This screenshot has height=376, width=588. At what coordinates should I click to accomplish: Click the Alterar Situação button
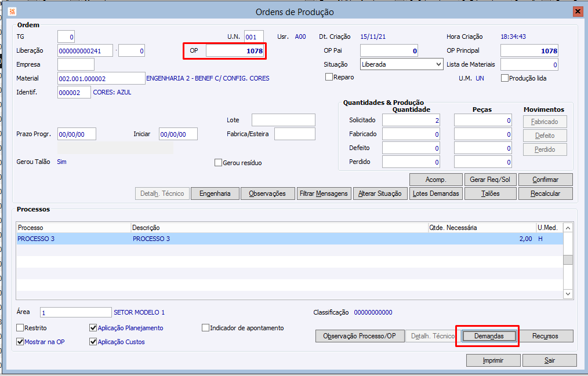click(x=380, y=194)
